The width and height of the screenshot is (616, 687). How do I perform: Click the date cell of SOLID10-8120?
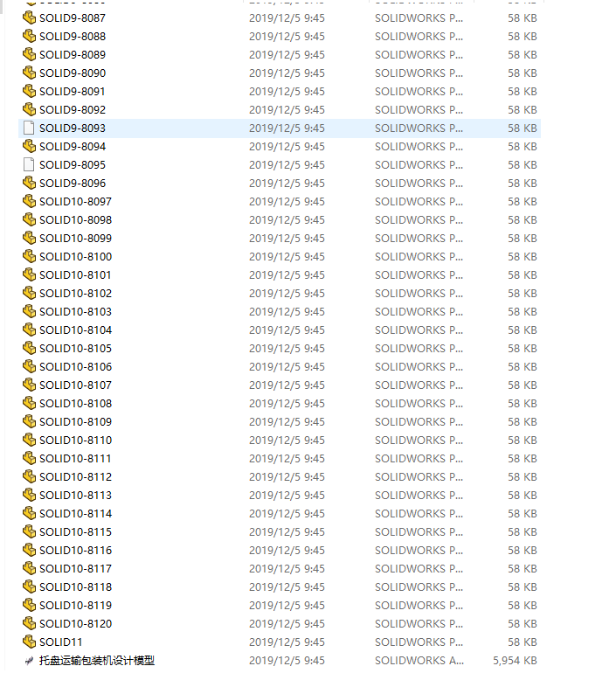[287, 623]
